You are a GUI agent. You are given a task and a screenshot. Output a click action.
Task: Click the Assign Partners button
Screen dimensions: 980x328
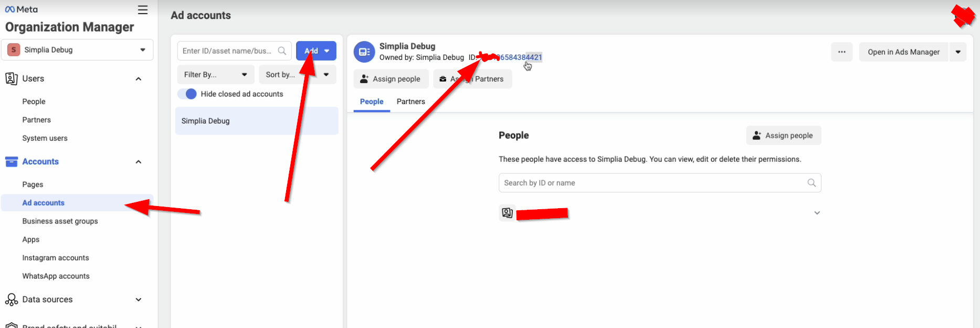coord(472,79)
